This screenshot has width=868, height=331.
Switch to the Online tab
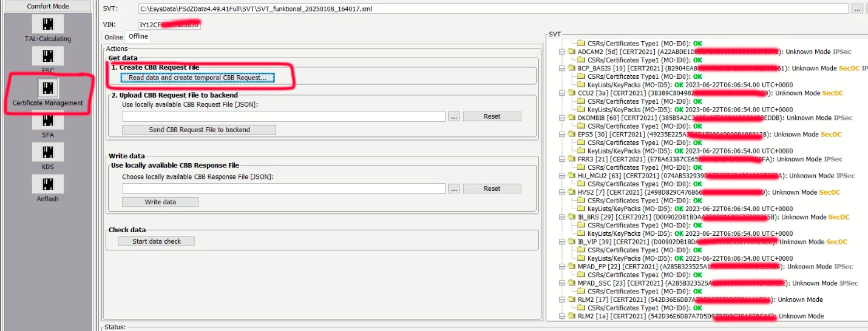tap(114, 38)
